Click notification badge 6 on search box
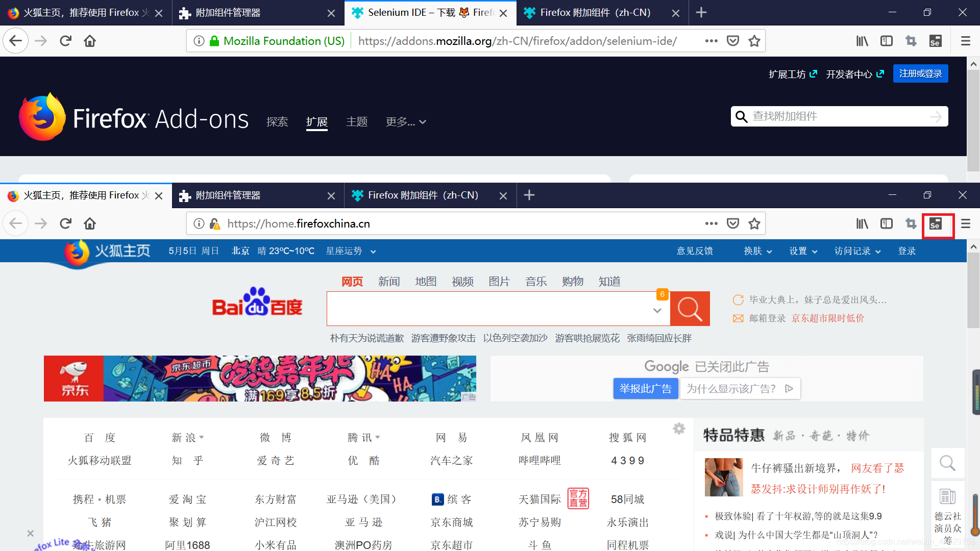The width and height of the screenshot is (980, 551). [x=662, y=294]
